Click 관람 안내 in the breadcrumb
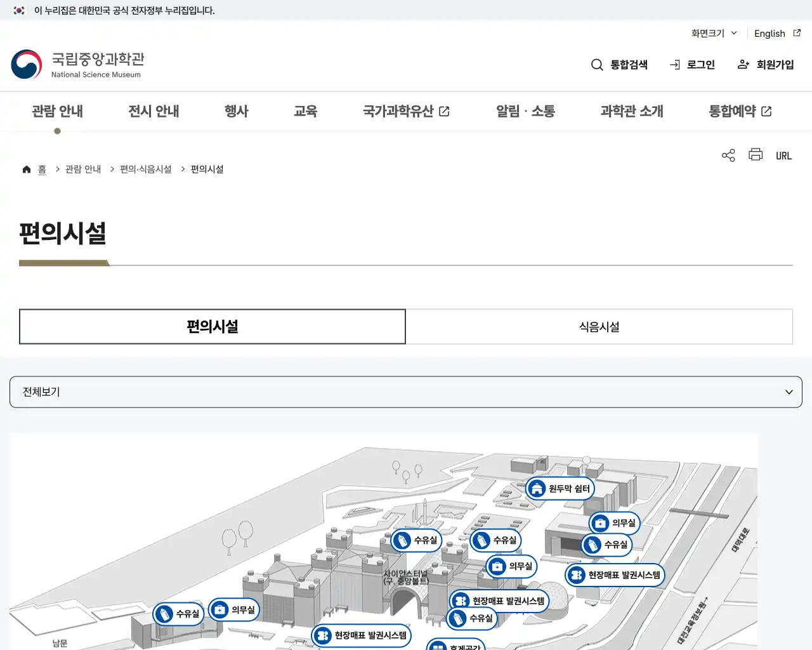This screenshot has width=812, height=650. click(x=82, y=169)
